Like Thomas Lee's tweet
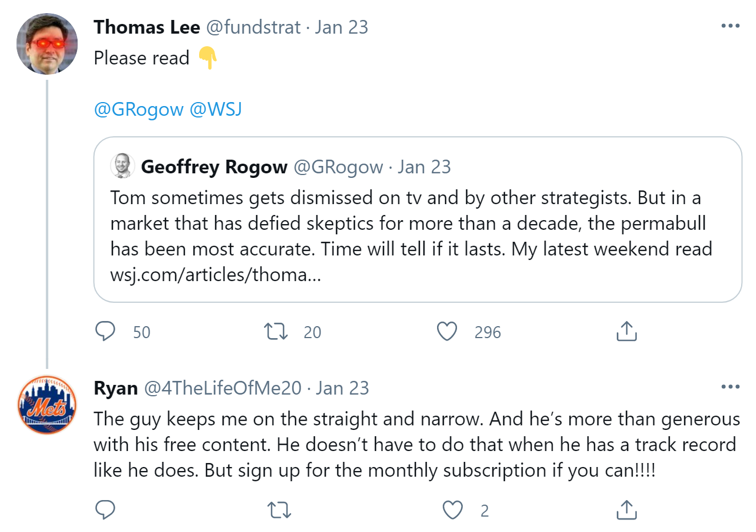This screenshot has height=532, width=756. pos(447,331)
